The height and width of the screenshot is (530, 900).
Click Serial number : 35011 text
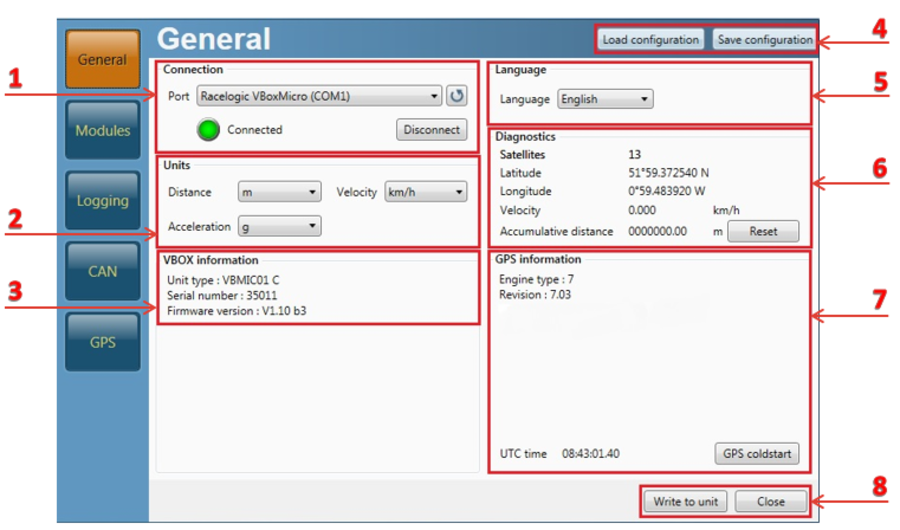point(222,295)
